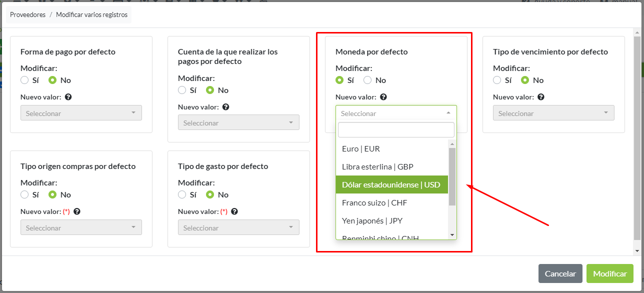
Task: Choose Sí for Tipo de gasto por defecto
Action: [182, 194]
